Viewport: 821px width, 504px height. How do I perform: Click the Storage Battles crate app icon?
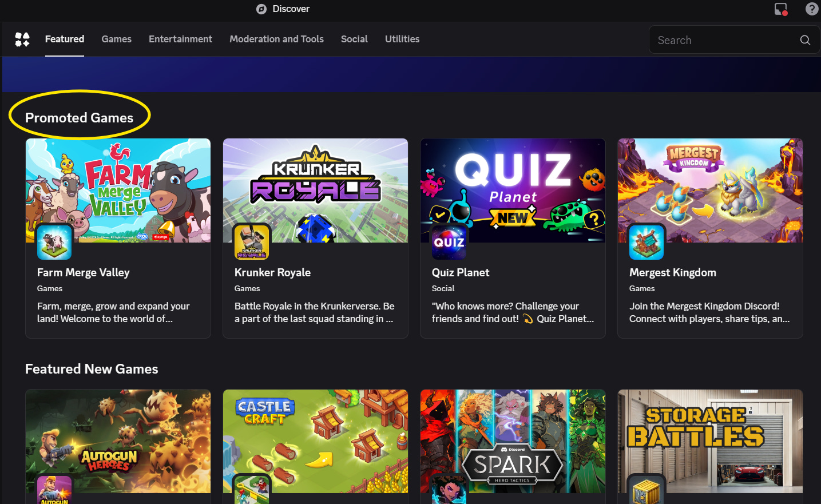click(647, 490)
